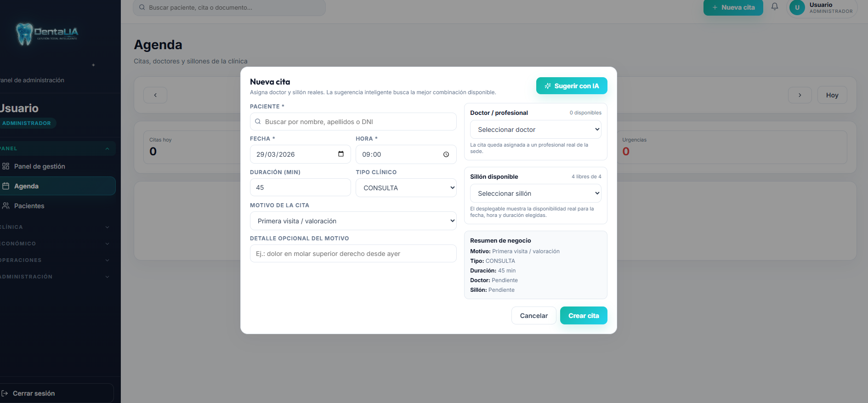Open the Tipo clínico dropdown
868x403 pixels.
tap(406, 188)
